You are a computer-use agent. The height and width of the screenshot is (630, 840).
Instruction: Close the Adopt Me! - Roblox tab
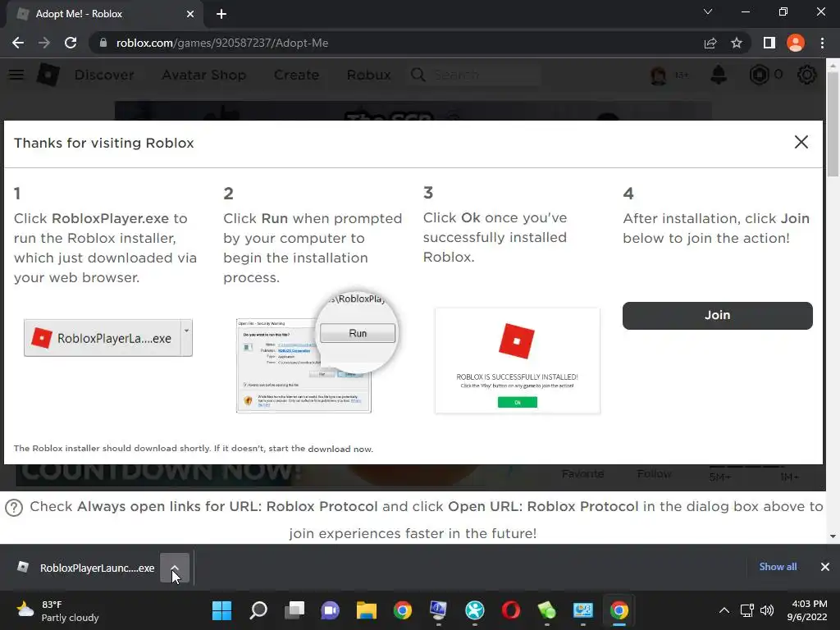(190, 14)
